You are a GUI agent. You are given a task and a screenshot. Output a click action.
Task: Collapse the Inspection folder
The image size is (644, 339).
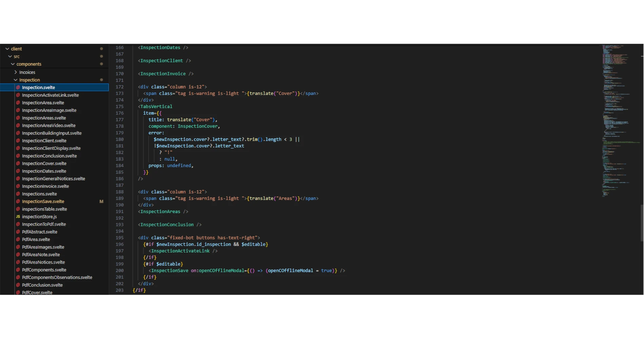pos(16,80)
